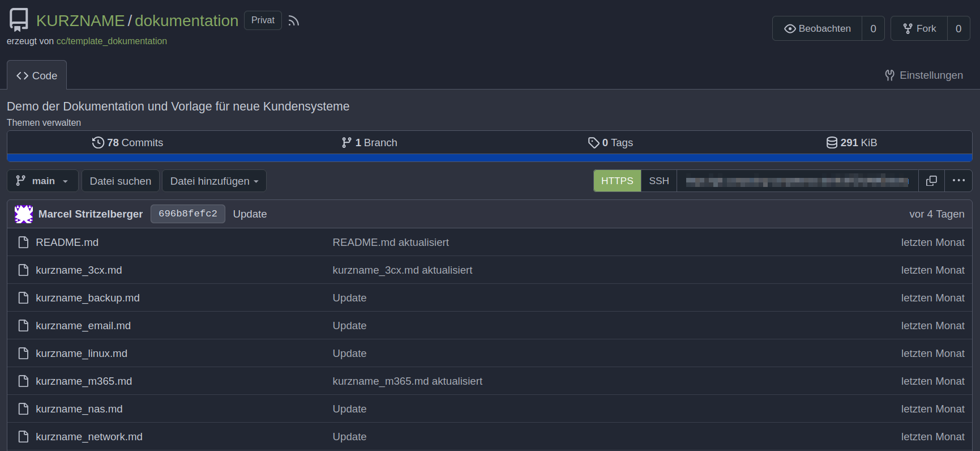Click the Datei suchen button
The width and height of the screenshot is (980, 451).
pyautogui.click(x=121, y=181)
